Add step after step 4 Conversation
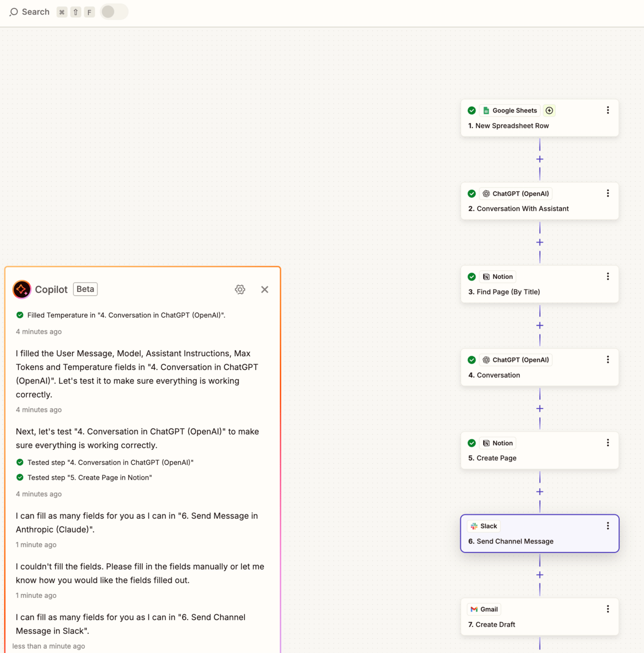The width and height of the screenshot is (644, 653). (540, 409)
